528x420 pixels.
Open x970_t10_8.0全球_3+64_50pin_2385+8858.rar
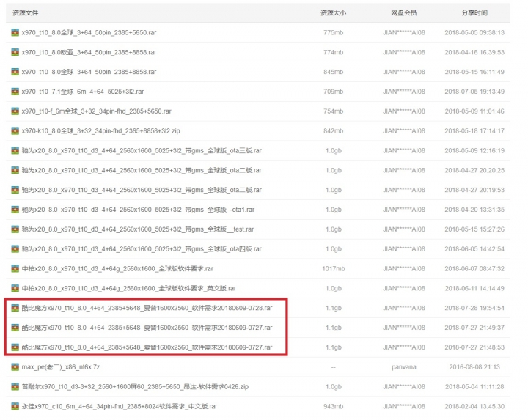tap(89, 72)
